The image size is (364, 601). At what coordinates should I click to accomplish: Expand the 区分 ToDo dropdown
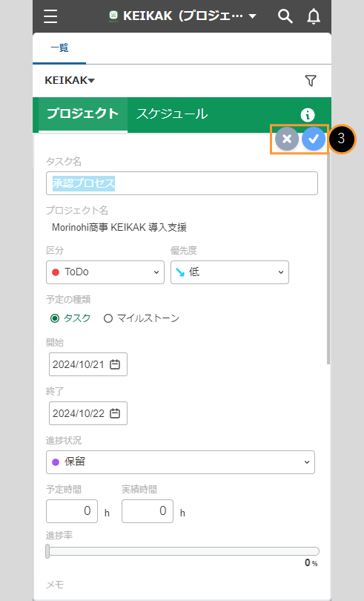[105, 272]
